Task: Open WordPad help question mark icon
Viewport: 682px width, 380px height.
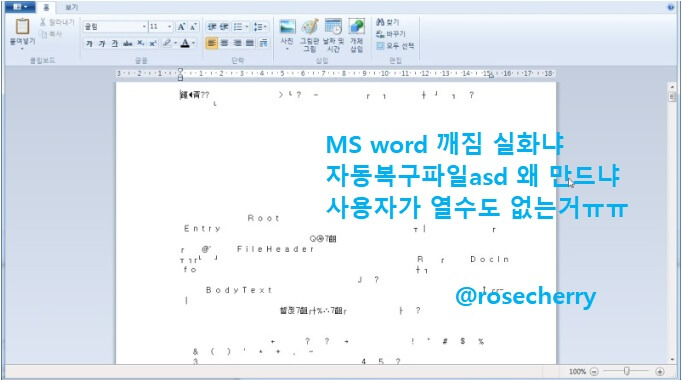Action: point(670,7)
